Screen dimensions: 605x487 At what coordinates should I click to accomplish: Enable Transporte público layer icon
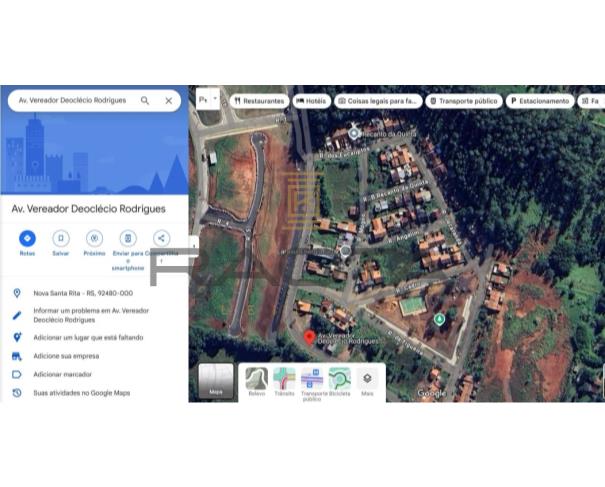[x=312, y=378]
